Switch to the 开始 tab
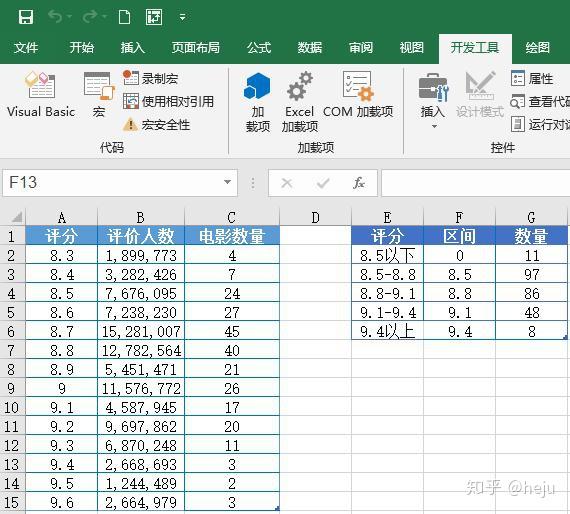The image size is (570, 514). [x=81, y=48]
